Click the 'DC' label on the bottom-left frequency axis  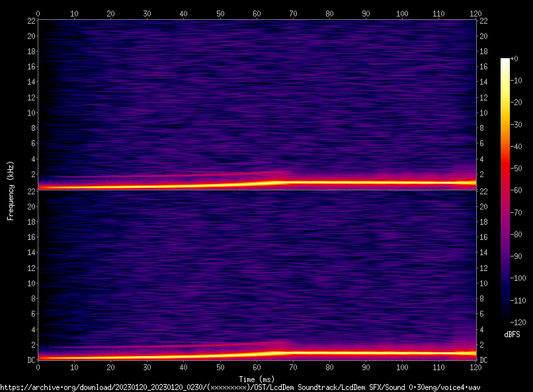click(30, 360)
